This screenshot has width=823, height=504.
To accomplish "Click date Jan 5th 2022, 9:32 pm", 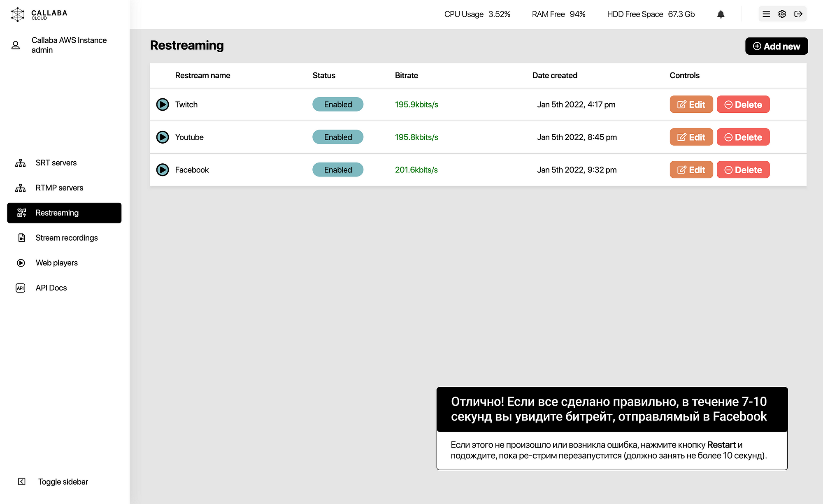I will [577, 170].
